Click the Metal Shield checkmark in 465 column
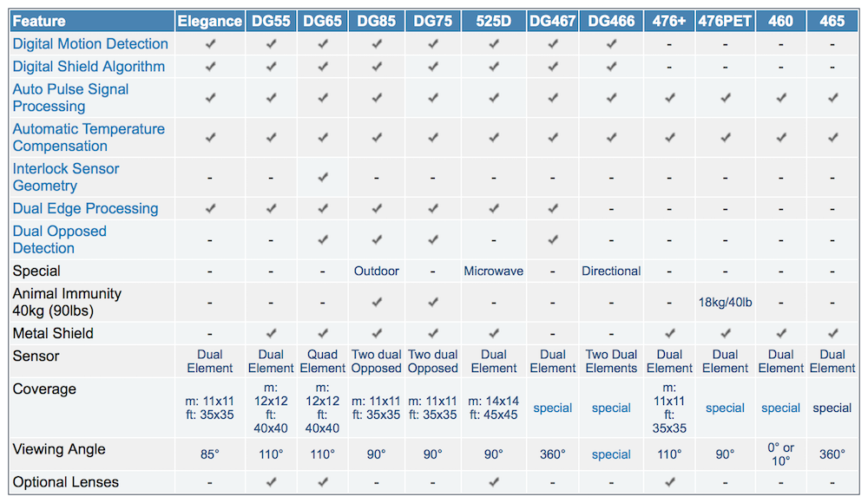The width and height of the screenshot is (868, 503). click(x=832, y=333)
